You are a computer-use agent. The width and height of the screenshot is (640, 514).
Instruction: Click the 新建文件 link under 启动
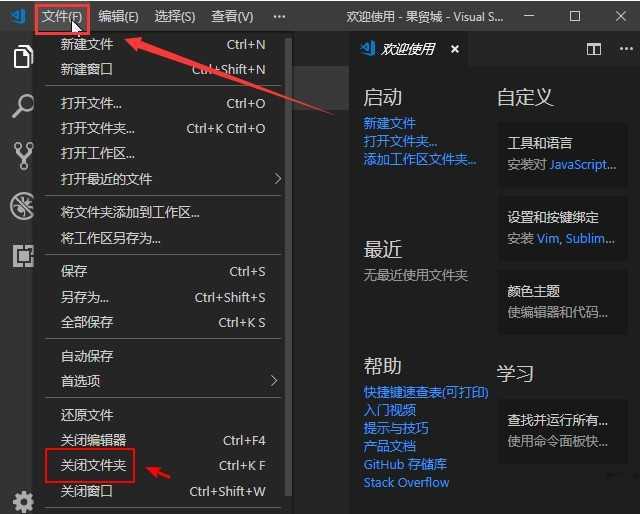pyautogui.click(x=389, y=123)
